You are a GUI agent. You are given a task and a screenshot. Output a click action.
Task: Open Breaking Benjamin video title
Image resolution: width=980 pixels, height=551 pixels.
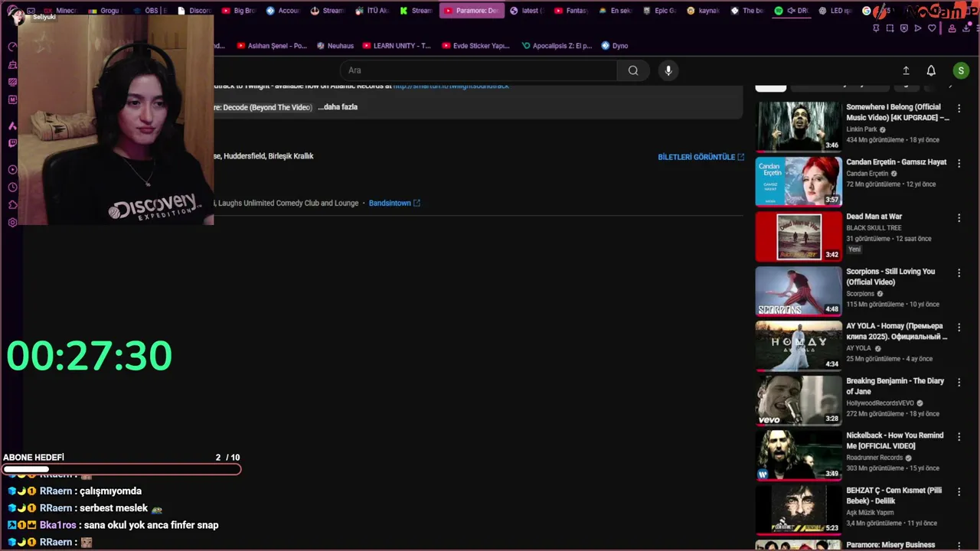coord(895,386)
